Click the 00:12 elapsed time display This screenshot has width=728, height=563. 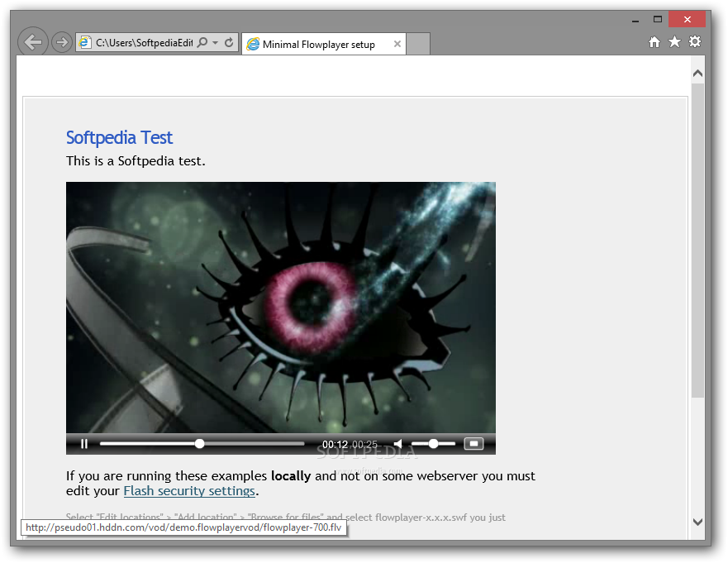(x=335, y=445)
